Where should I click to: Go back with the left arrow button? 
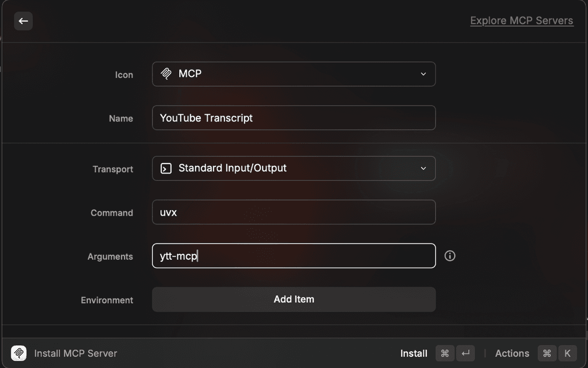pos(23,21)
